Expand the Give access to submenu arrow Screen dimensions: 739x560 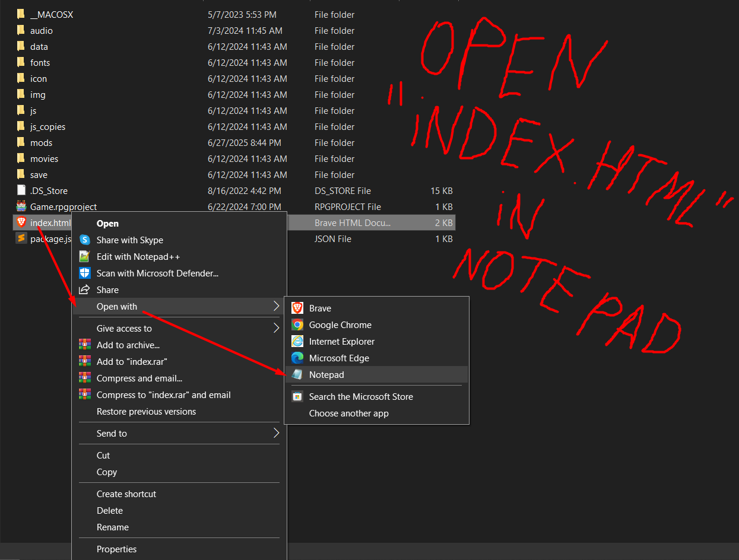[x=276, y=328]
